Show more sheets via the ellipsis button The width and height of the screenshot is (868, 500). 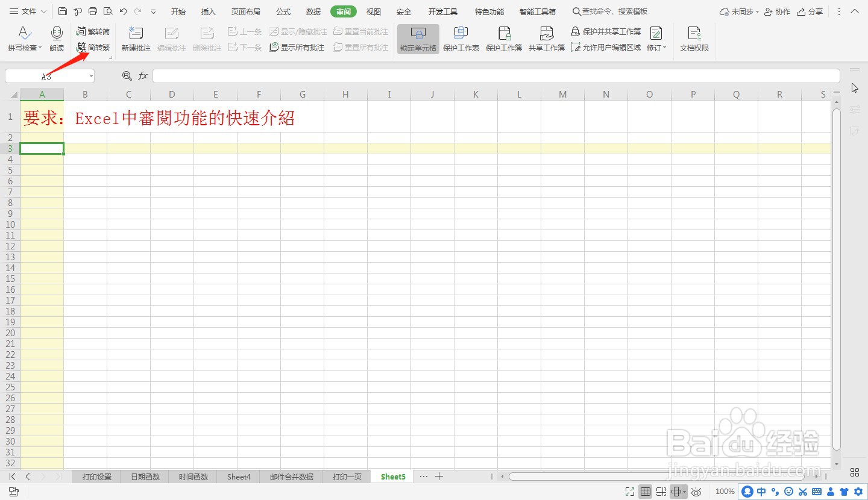[424, 477]
